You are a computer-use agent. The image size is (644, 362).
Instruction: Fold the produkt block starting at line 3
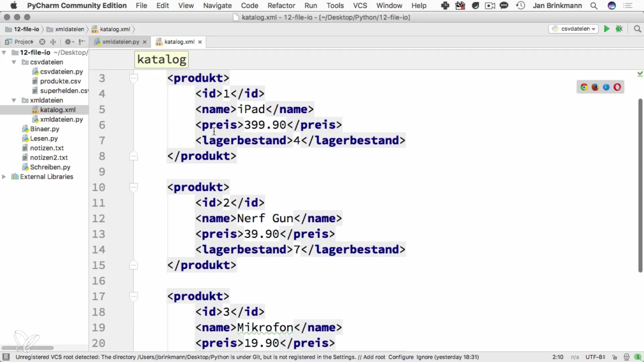133,78
